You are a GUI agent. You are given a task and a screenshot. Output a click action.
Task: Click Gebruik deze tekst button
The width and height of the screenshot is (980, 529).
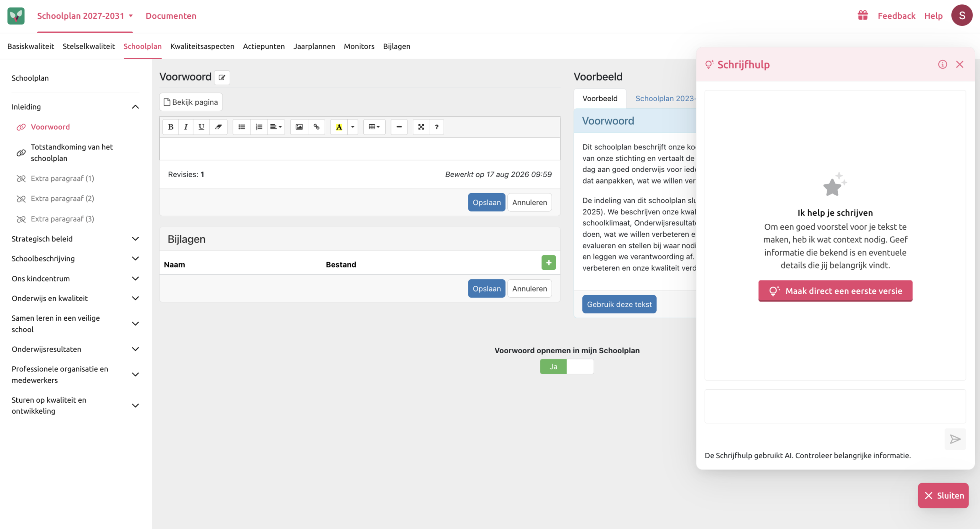[619, 305]
